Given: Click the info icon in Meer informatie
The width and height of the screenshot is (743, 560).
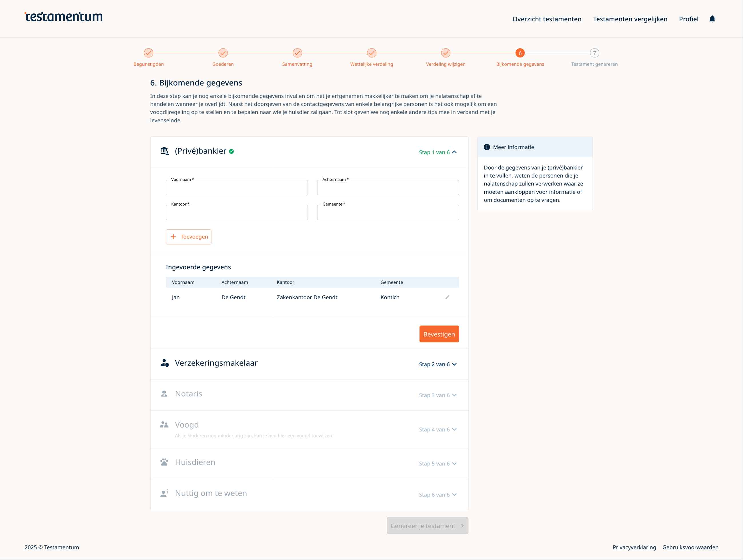Looking at the screenshot, I should click(486, 147).
